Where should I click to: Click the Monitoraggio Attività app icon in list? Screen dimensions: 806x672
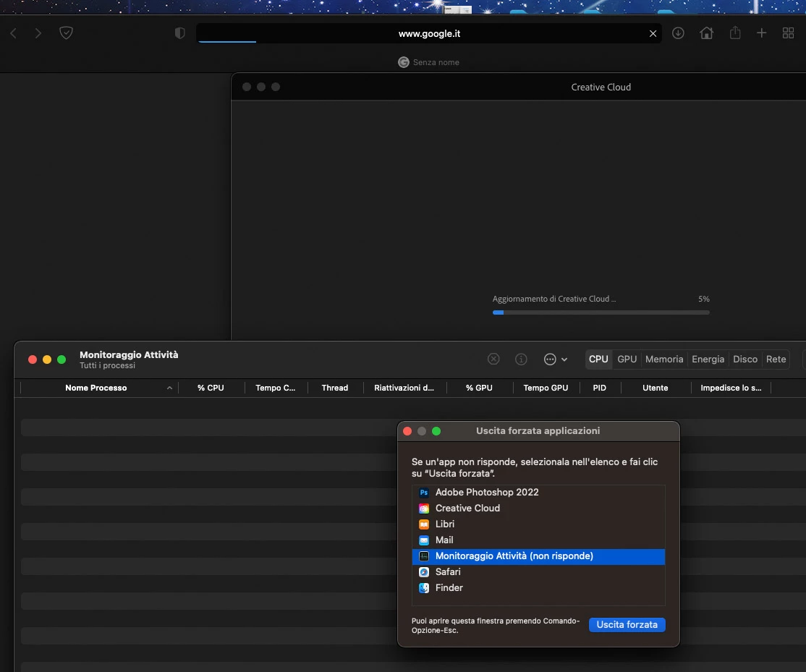tap(423, 556)
